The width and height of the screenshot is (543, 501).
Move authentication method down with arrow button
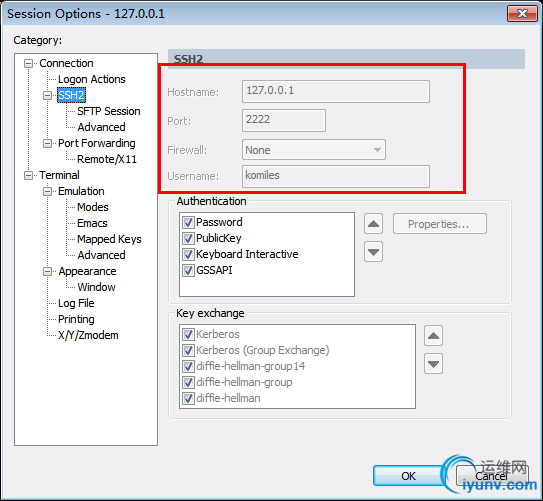click(x=373, y=252)
